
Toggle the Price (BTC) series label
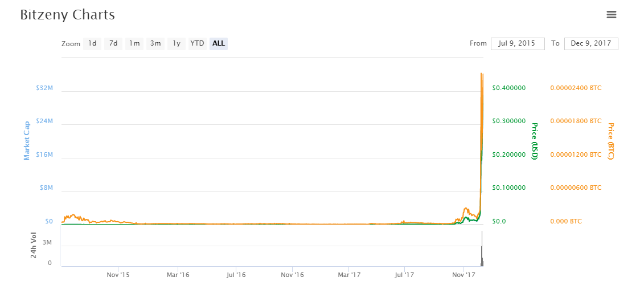611,141
